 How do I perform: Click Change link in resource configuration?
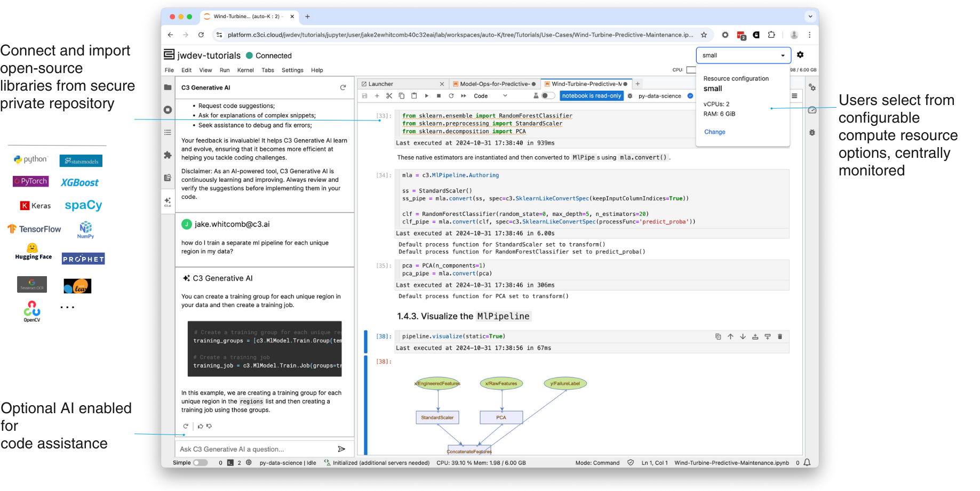pyautogui.click(x=714, y=132)
